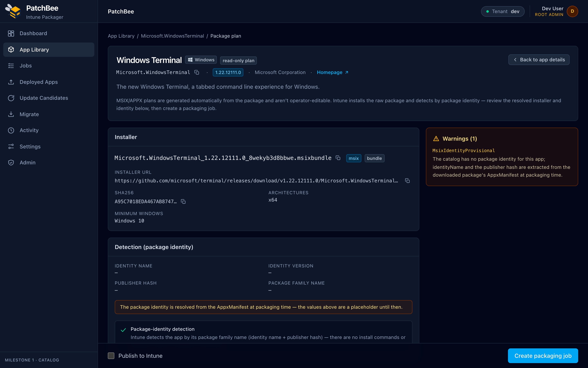Click the PatchBee header title

click(121, 11)
